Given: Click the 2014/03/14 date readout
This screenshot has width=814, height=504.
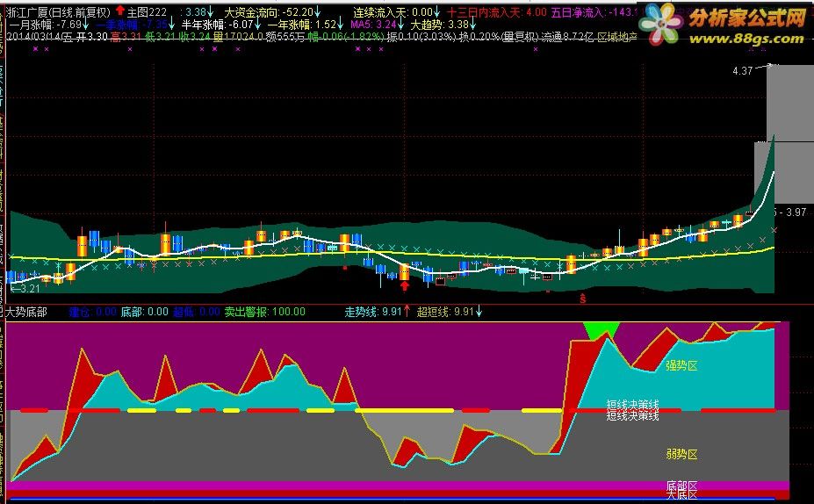Looking at the screenshot, I should (40, 37).
